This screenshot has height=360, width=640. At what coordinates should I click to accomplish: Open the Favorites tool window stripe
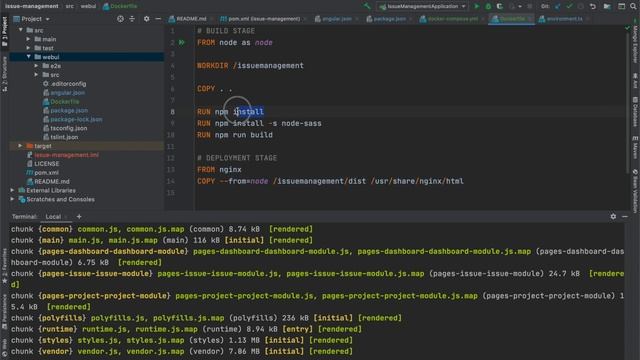4,265
